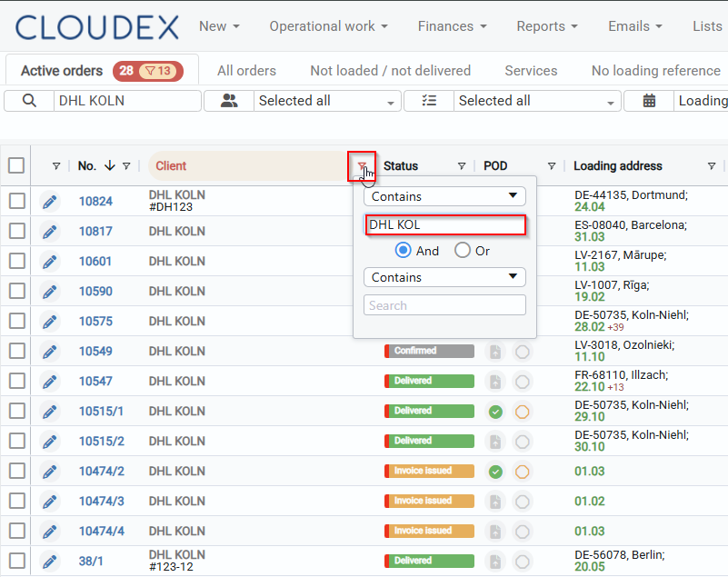Viewport: 728px width, 577px height.
Task: Open the Status column filter funnel
Action: 462,166
